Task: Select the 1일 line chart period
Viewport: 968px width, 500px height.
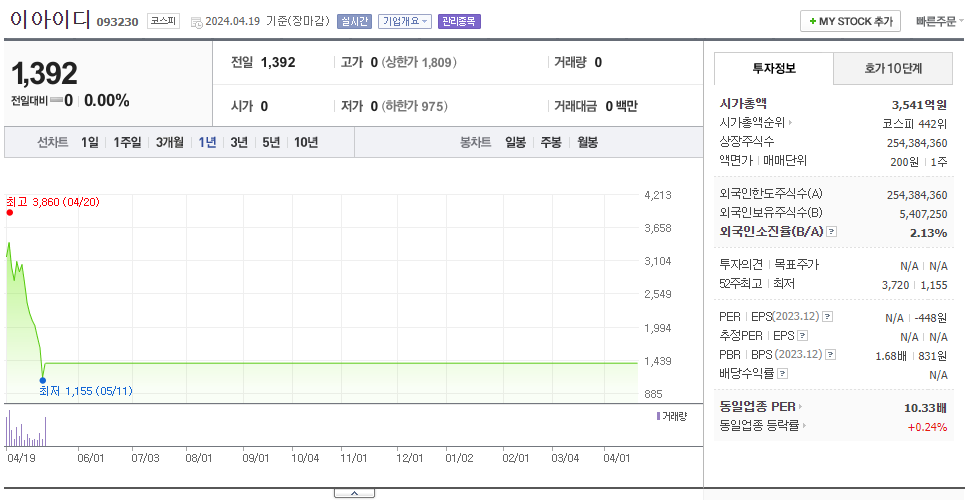Action: point(90,143)
